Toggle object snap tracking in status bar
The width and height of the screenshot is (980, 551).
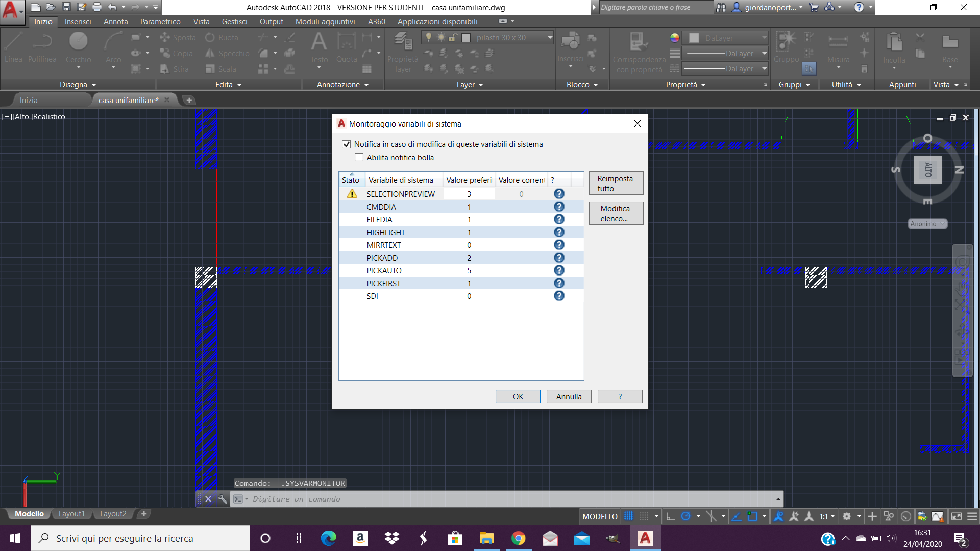(x=737, y=516)
